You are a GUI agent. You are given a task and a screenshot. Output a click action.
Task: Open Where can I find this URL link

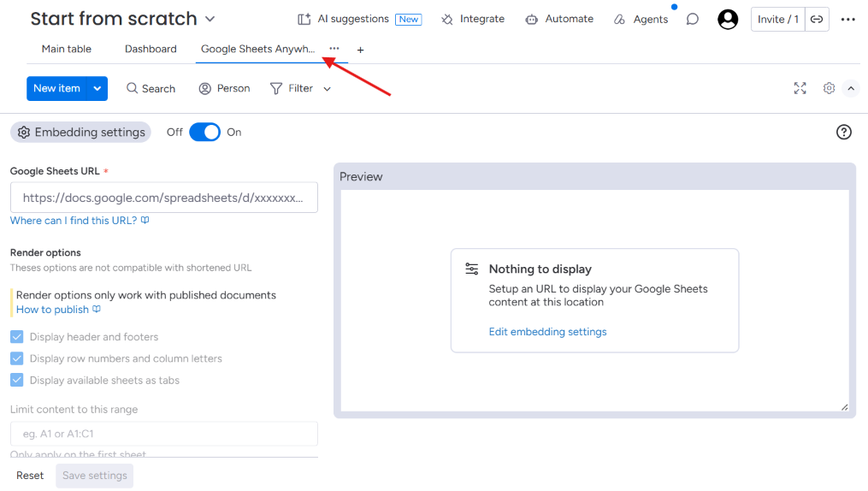(80, 221)
